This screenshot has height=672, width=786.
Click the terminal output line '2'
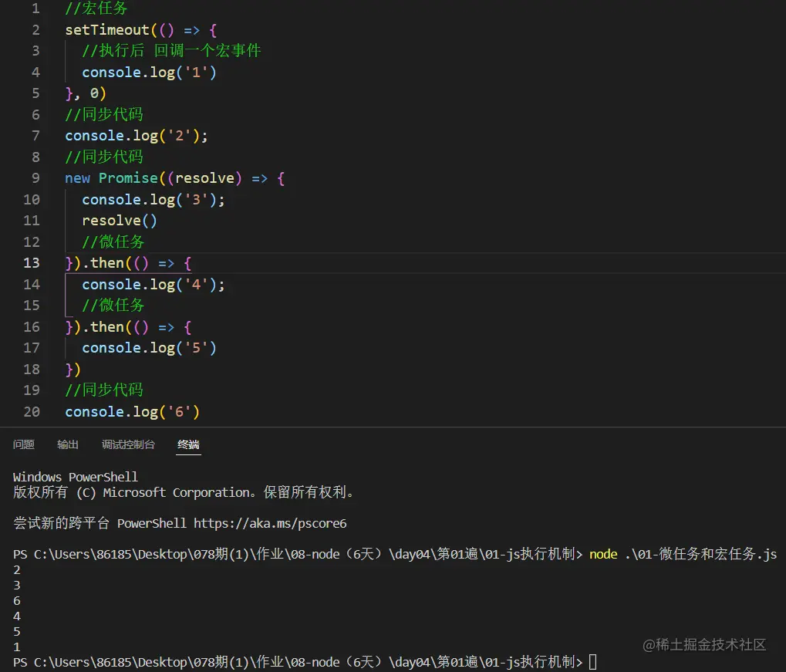tap(17, 569)
